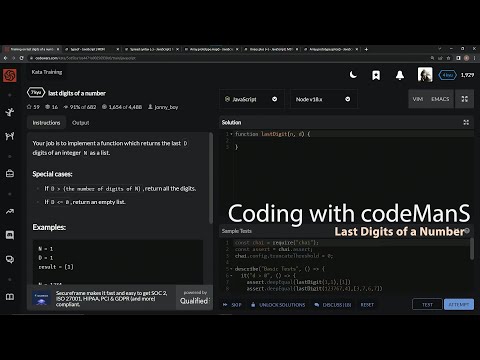Open the Codewars logo home link
The height and width of the screenshot is (360, 480).
10,75
